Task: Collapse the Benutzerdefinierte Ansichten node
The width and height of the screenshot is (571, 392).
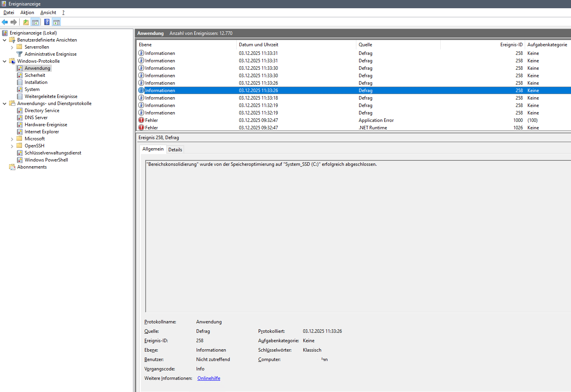Action: 5,40
